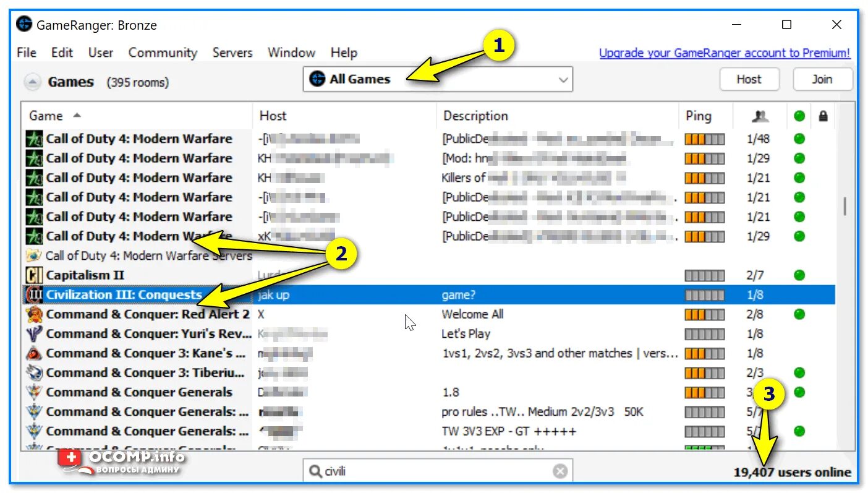
Task: Open the Window menu
Action: tap(291, 53)
